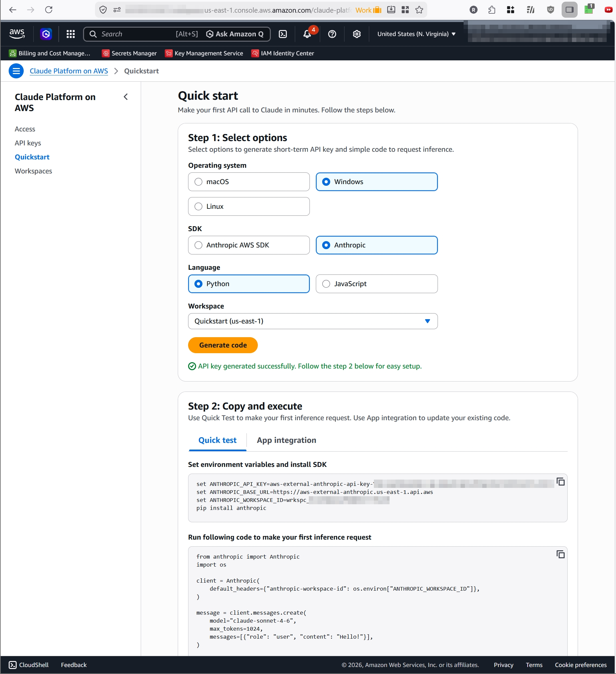Open Key Management Service favorite
The image size is (616, 674).
click(204, 53)
